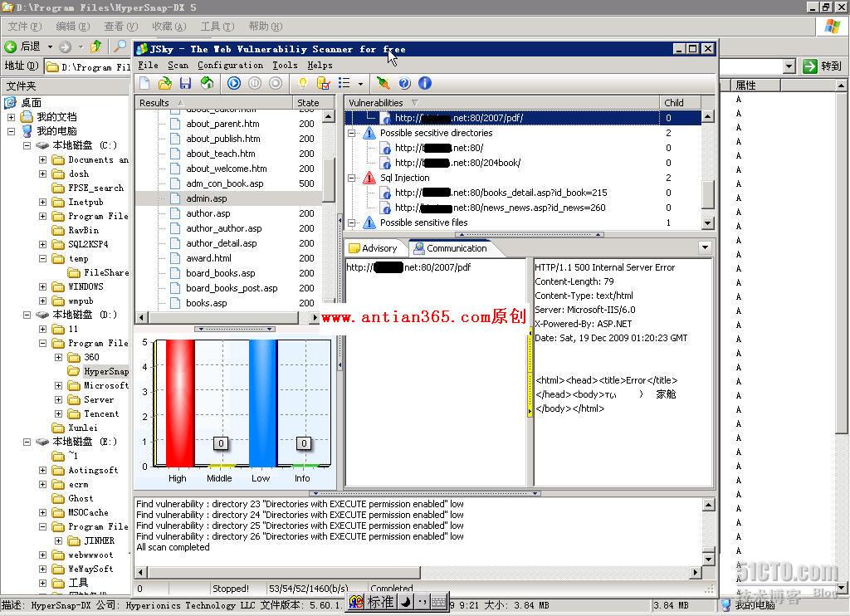Show about info via the blue i icon
This screenshot has width=850, height=616.
[x=425, y=83]
